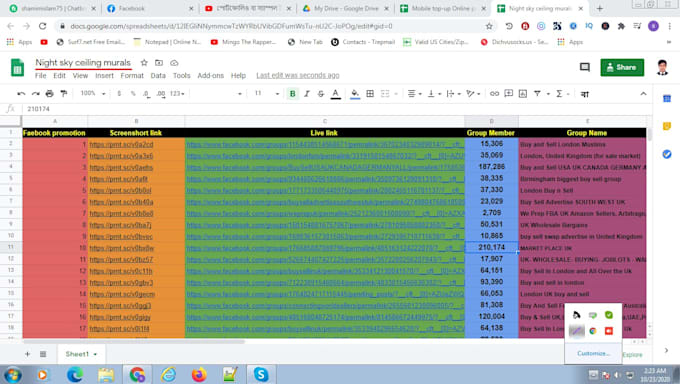The image size is (680, 384).
Task: Open the zoom 100% dropdown
Action: tap(93, 94)
